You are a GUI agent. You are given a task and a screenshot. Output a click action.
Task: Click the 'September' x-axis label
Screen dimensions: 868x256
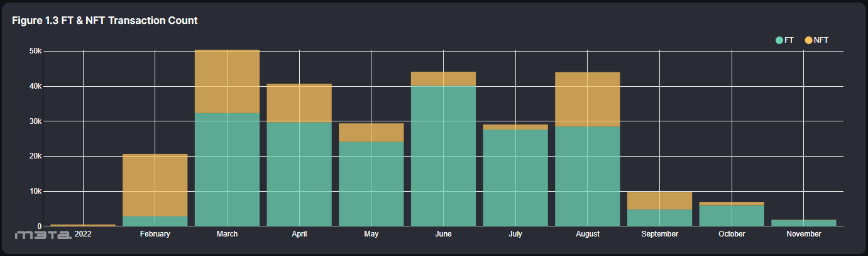[x=659, y=234]
